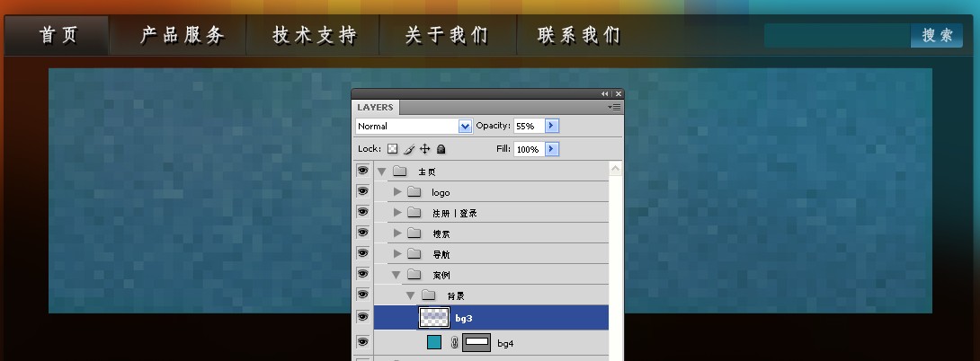Viewport: 980px width, 361px height.
Task: Click the teal color swatch of bg4
Action: (x=433, y=342)
